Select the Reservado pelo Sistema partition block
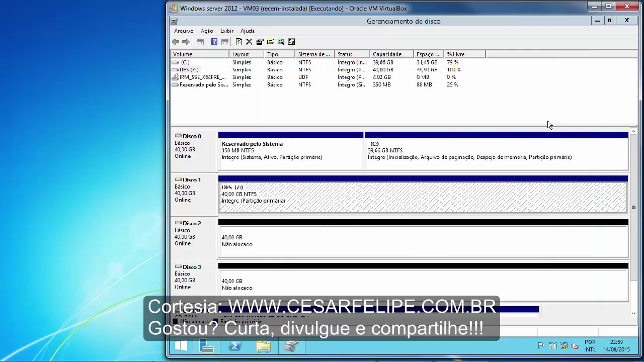This screenshot has height=362, width=644. click(291, 151)
